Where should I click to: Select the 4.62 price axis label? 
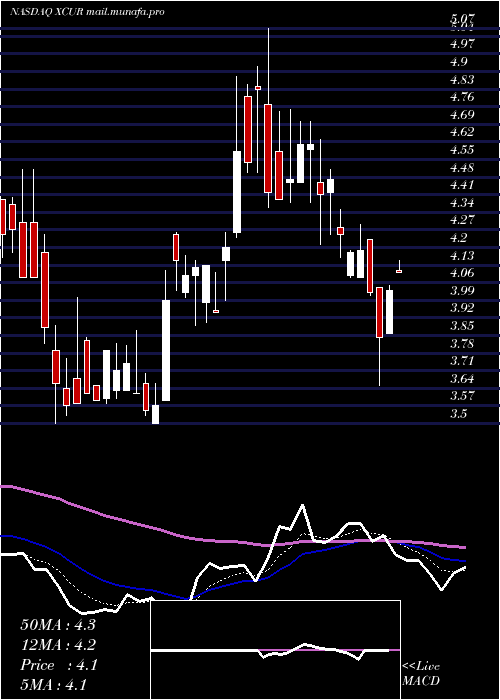click(464, 132)
